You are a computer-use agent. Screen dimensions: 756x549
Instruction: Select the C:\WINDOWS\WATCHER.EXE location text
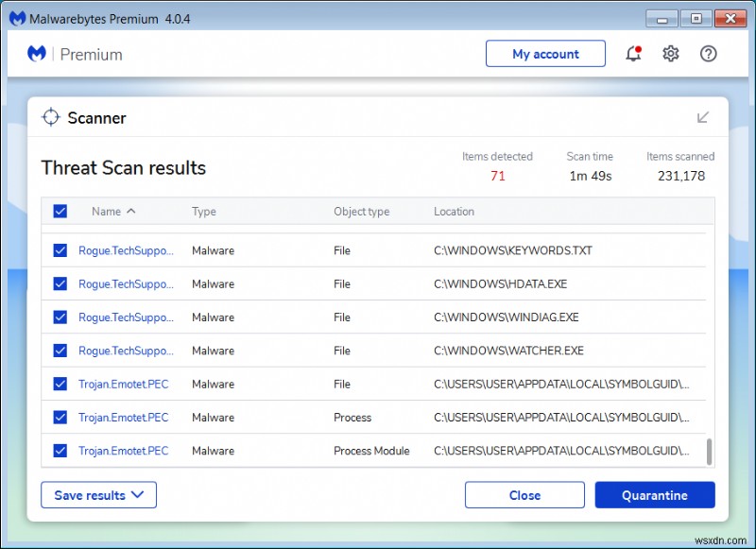coord(508,351)
